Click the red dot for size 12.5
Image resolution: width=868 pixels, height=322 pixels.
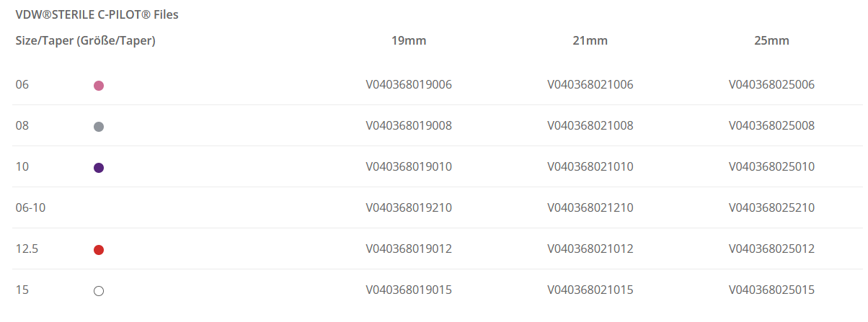[x=99, y=250]
